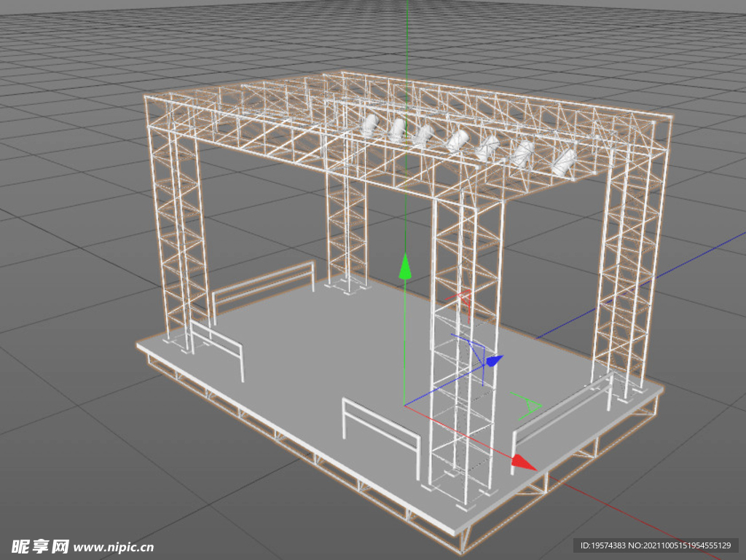Click the gizmo origin where axes meet
This screenshot has height=560, width=746.
tap(404, 406)
